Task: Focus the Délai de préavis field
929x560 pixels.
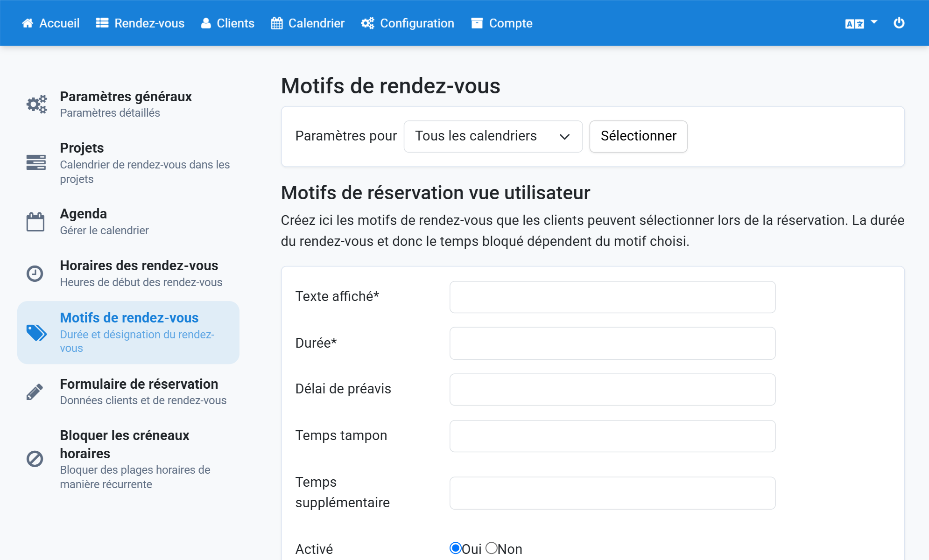Action: coord(612,390)
